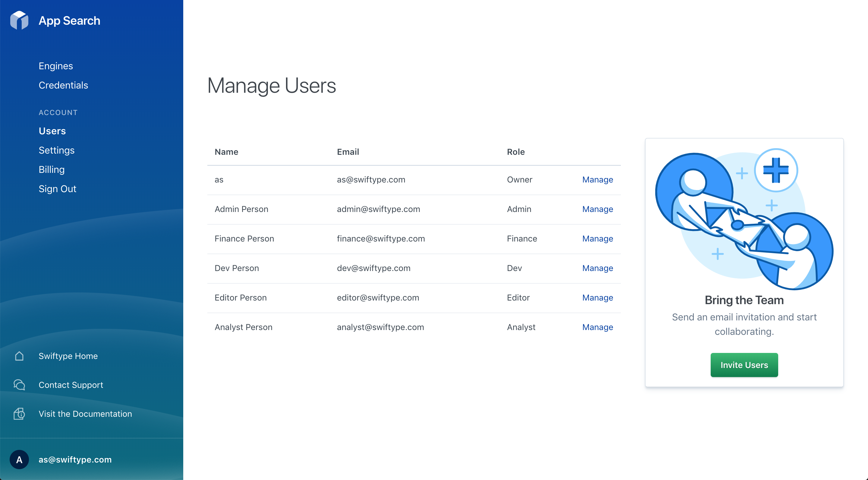
Task: Manage the Admin Person account
Action: [597, 209]
